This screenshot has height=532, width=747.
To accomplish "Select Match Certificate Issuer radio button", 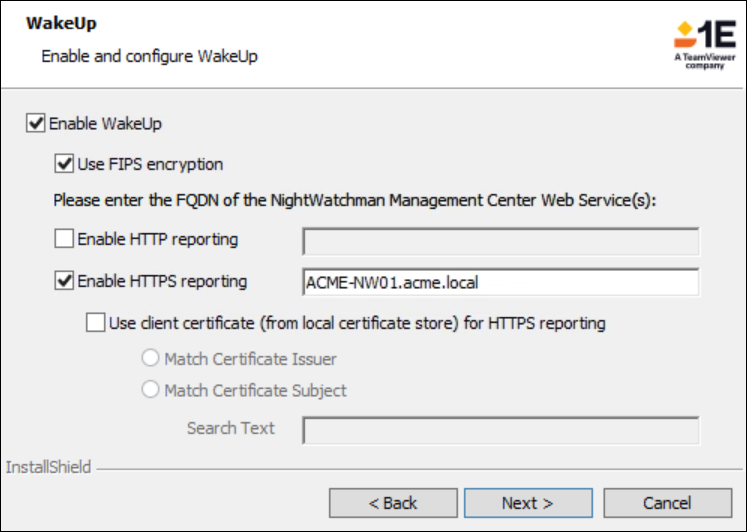I will (x=151, y=358).
